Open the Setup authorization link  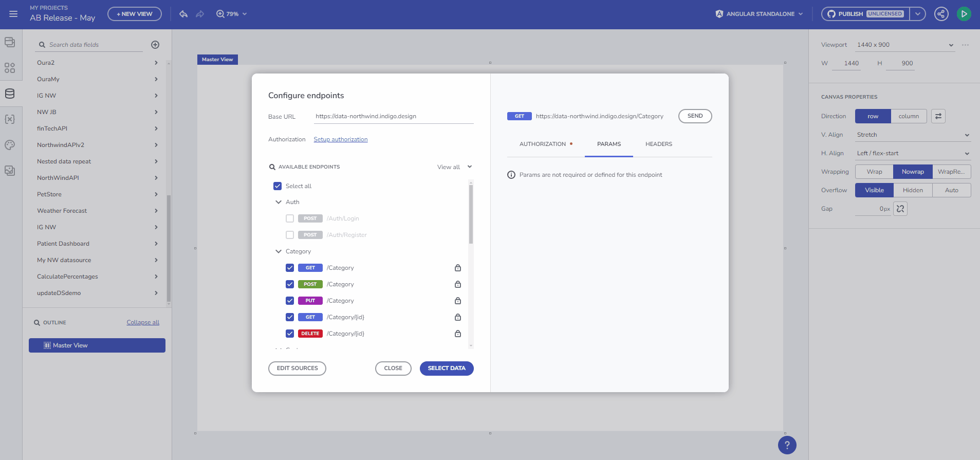341,139
